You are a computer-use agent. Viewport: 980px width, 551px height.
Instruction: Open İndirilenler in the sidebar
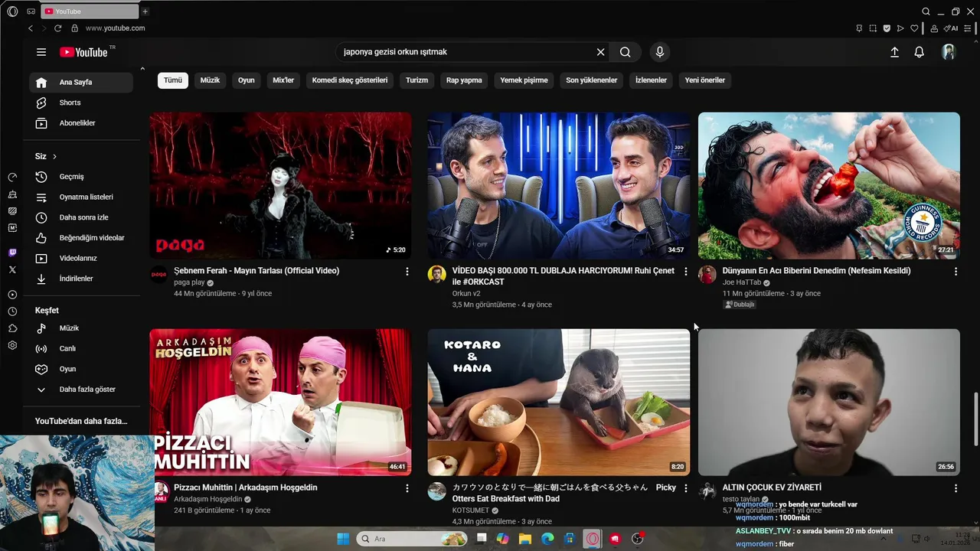point(81,279)
